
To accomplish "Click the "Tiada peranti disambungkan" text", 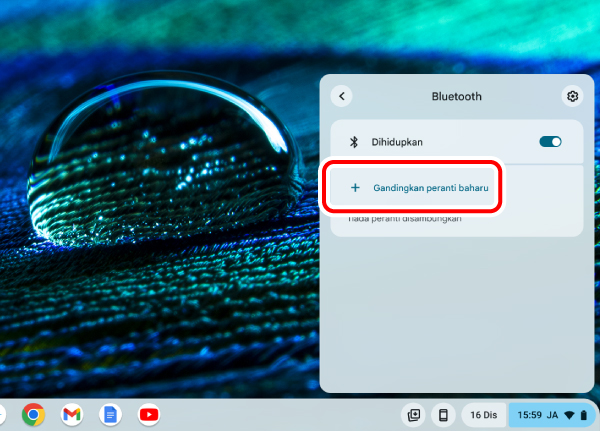I will 404,219.
